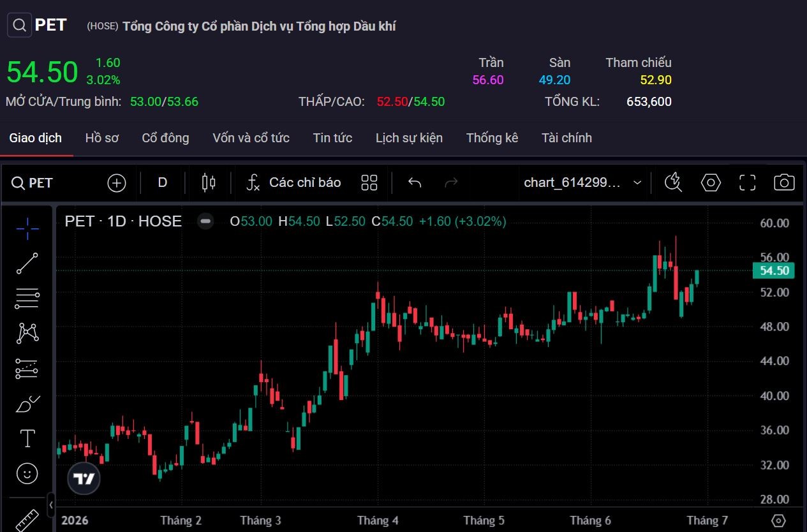This screenshot has width=807, height=532.
Task: Switch to the Hồ sơ tab
Action: click(102, 138)
